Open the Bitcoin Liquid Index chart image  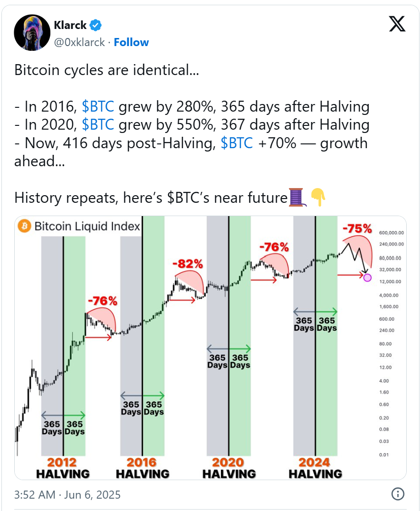click(210, 348)
